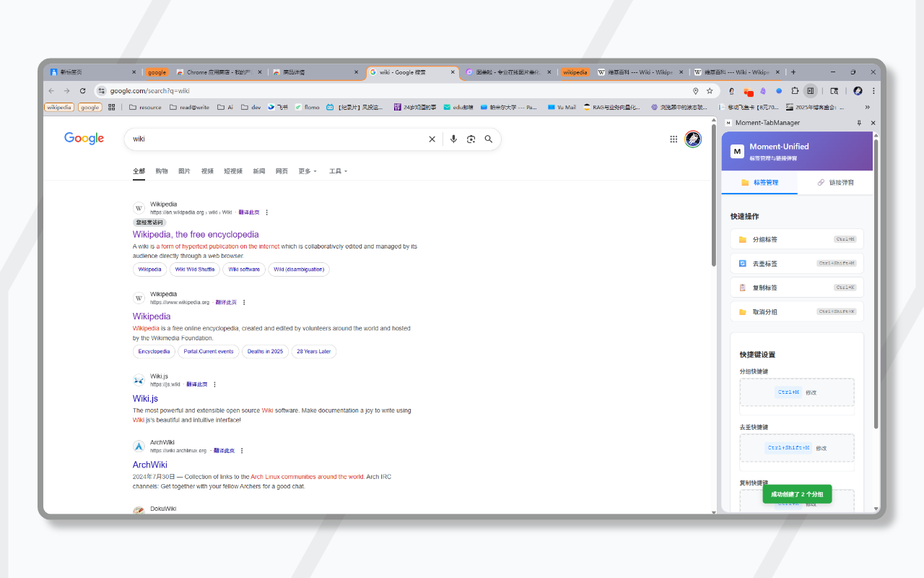Screen dimensions: 924x578
Task: Start voice search with the microphone icon
Action: pyautogui.click(x=453, y=139)
